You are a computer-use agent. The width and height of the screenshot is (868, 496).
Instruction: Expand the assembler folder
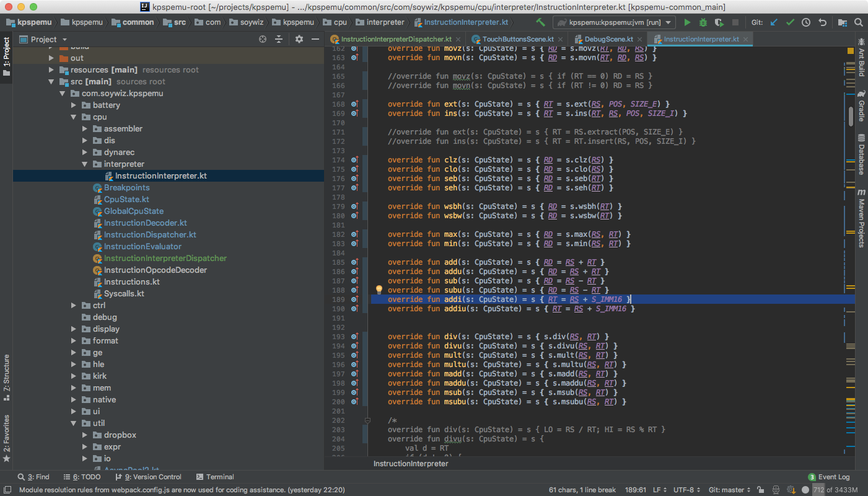pyautogui.click(x=85, y=129)
